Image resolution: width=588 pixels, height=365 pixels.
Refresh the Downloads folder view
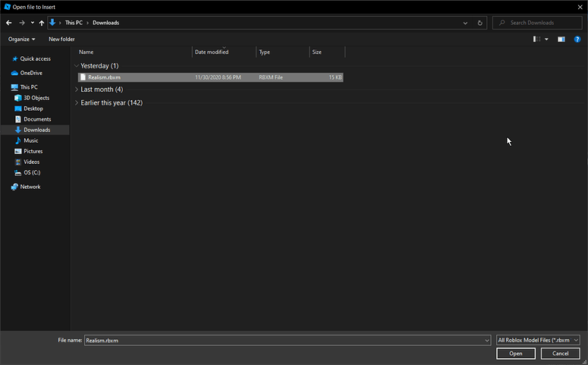(x=480, y=23)
